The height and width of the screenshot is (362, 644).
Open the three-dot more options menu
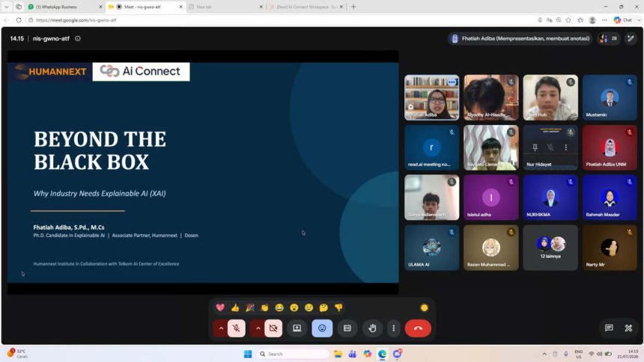pyautogui.click(x=393, y=328)
